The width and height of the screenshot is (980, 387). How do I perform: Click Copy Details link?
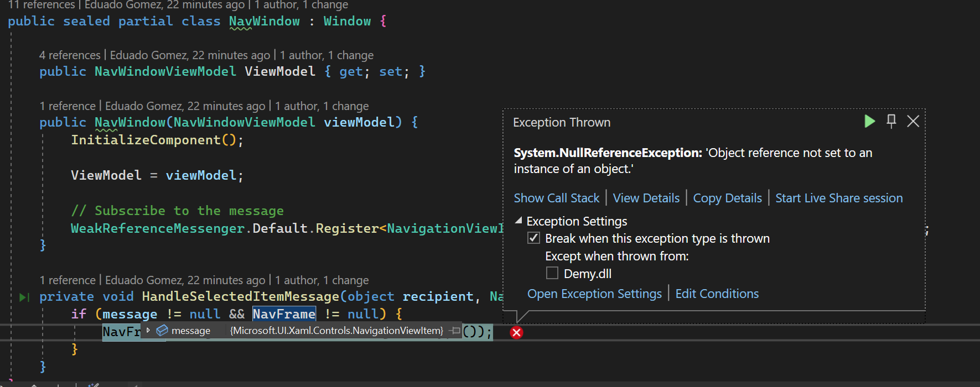coord(727,198)
